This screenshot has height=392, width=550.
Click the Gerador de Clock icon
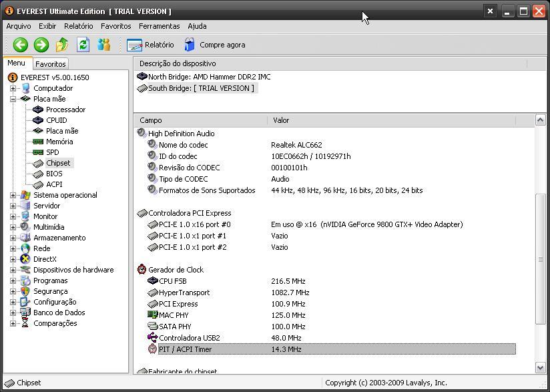point(142,270)
